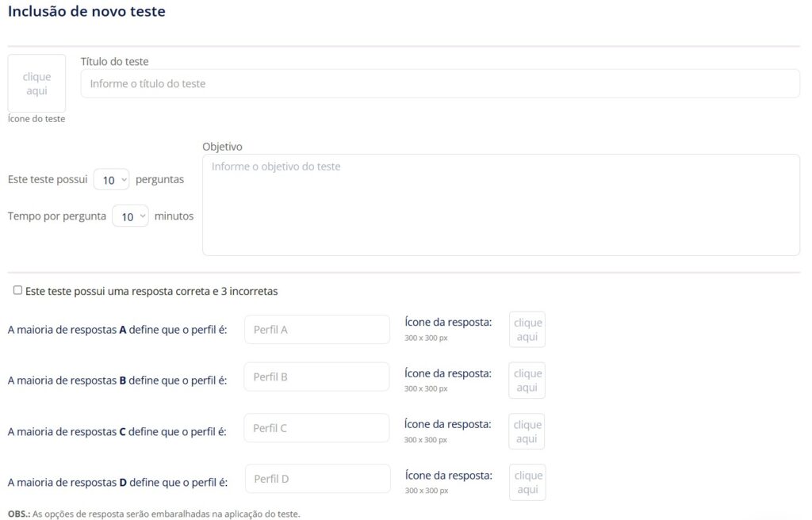Image resolution: width=812 pixels, height=520 pixels.
Task: Open the number of perguntas dropdown
Action: (111, 180)
